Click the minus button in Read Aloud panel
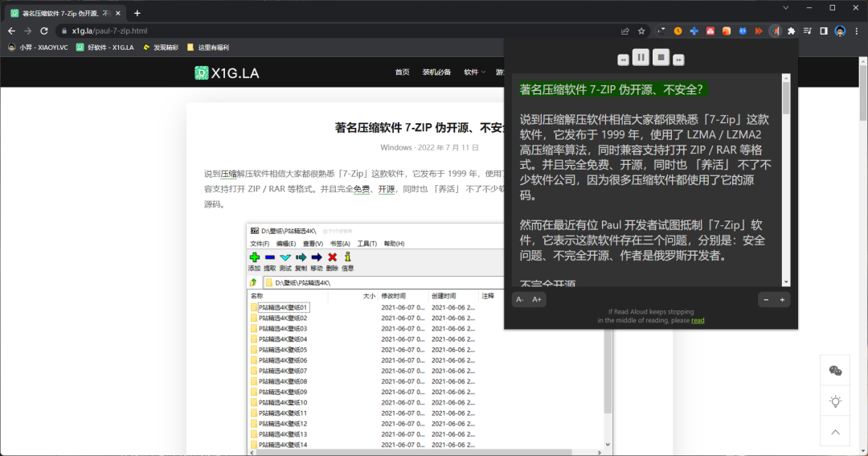Screen dimensions: 868x456 coord(766,300)
